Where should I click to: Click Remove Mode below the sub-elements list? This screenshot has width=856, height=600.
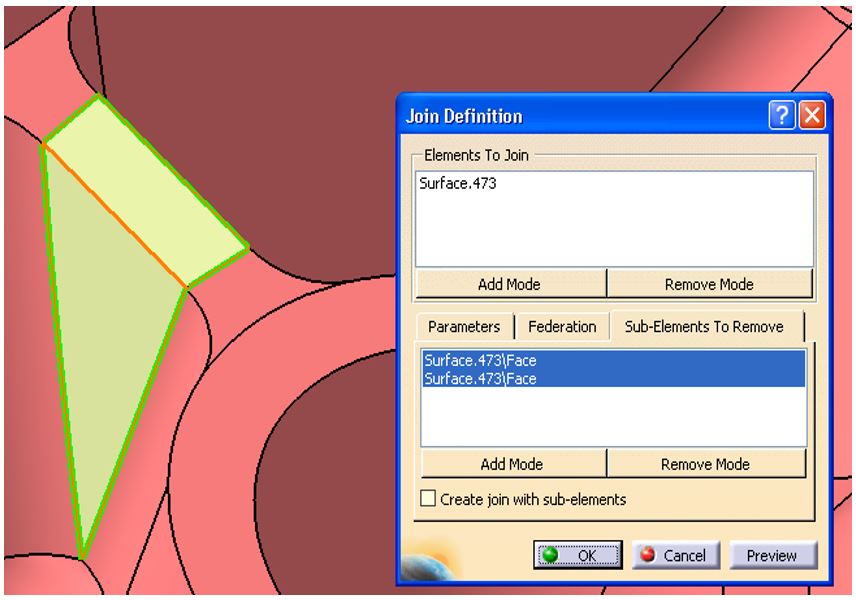[x=705, y=464]
